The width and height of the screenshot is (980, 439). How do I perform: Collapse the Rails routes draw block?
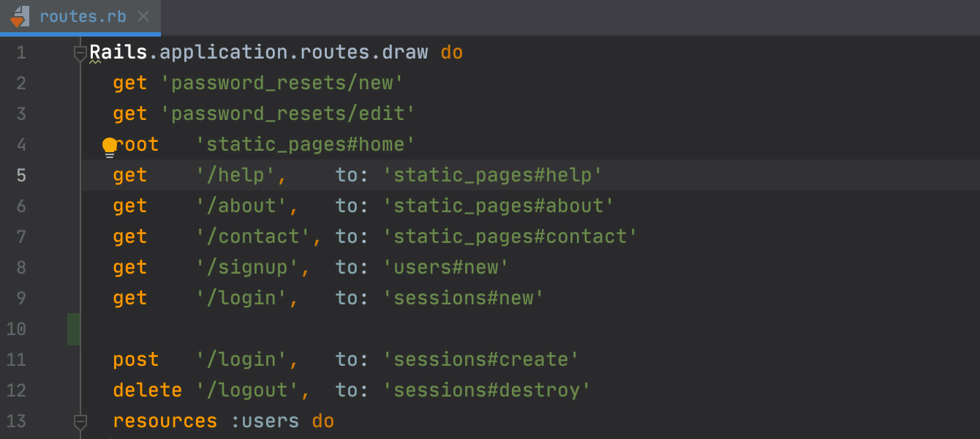click(x=80, y=53)
